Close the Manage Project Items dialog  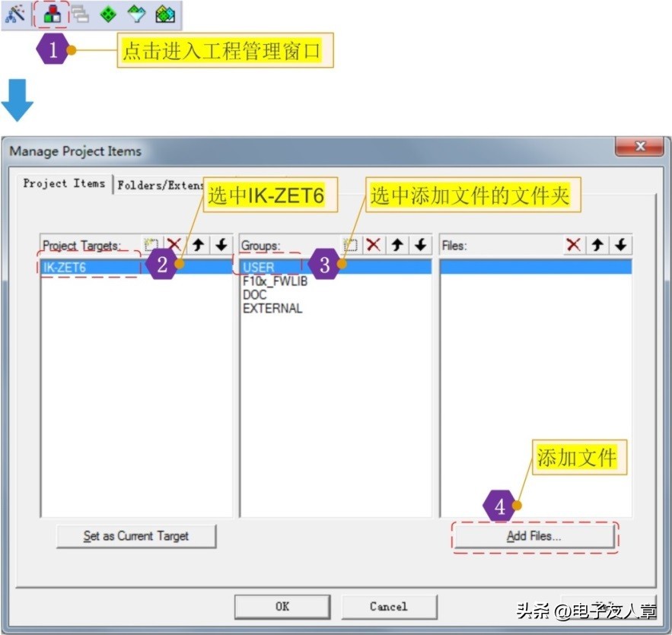640,147
